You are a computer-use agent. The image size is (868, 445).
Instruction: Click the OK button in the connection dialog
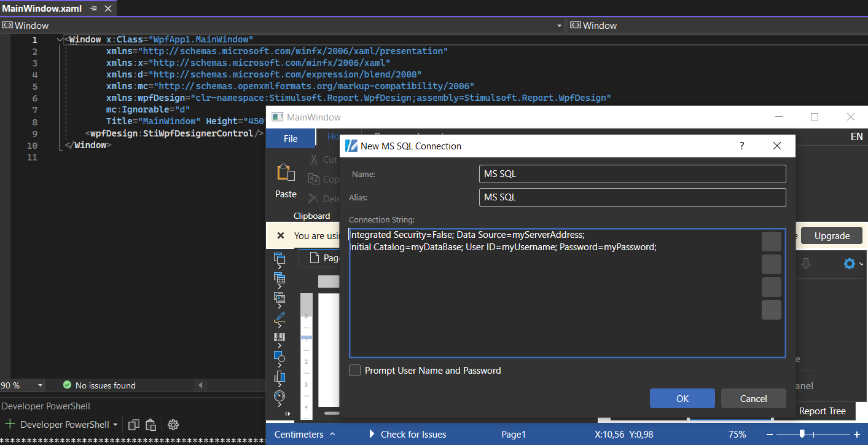(x=682, y=398)
